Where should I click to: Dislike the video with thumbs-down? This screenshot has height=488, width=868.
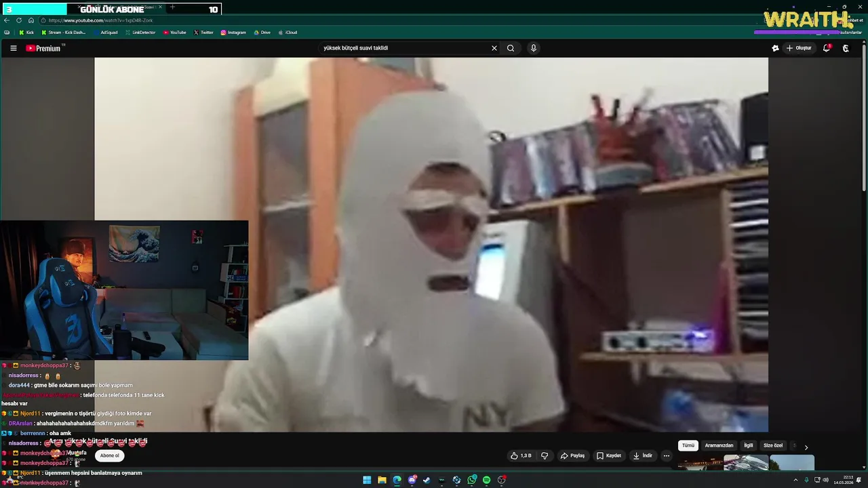point(545,455)
